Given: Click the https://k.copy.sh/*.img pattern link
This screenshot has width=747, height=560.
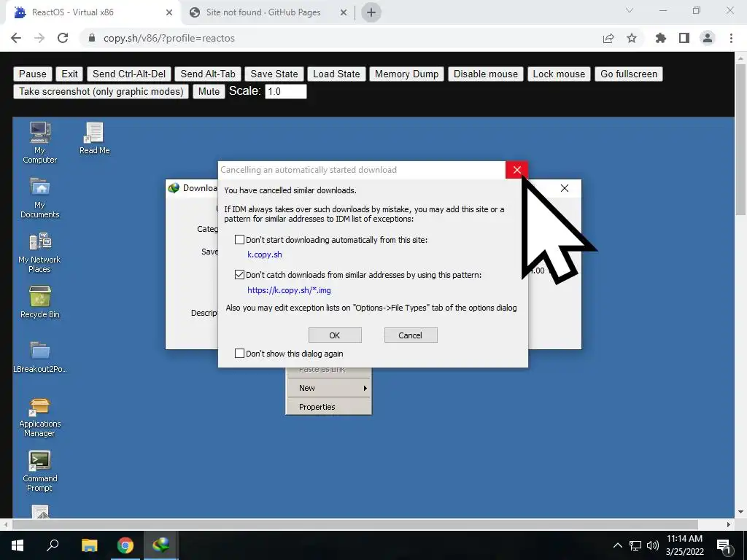Looking at the screenshot, I should (289, 290).
